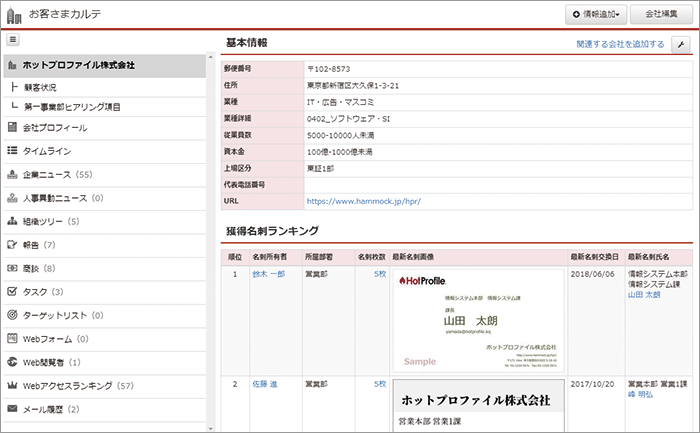Open 組織ツリー (5) menu item
The image size is (700, 433).
coord(104,221)
